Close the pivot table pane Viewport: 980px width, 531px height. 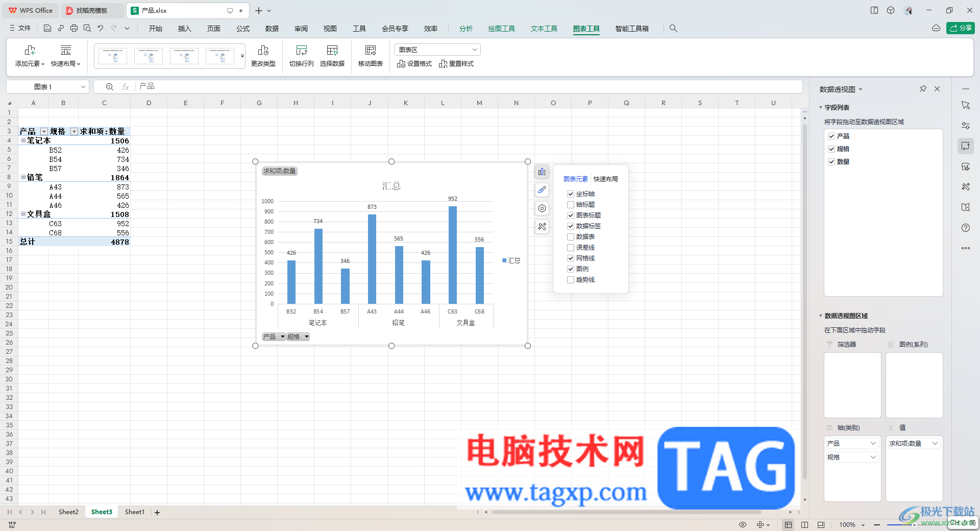pyautogui.click(x=937, y=89)
